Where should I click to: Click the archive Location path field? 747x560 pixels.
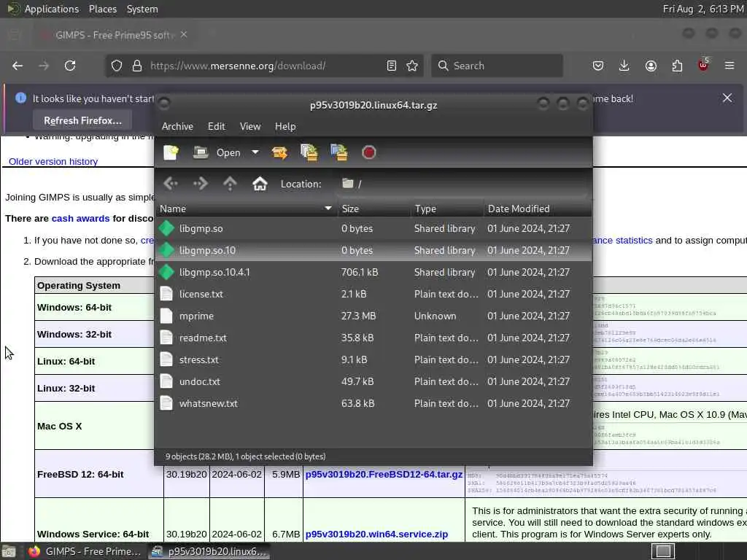coord(463,184)
